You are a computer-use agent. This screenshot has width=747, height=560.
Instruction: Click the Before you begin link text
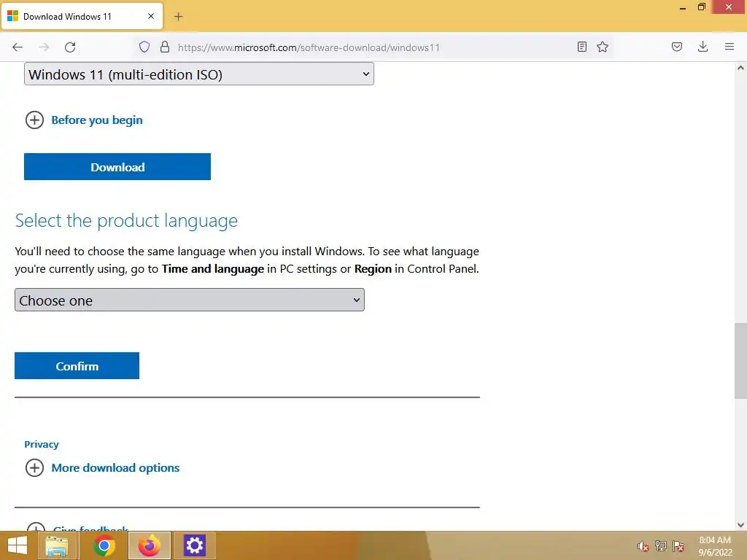97,120
